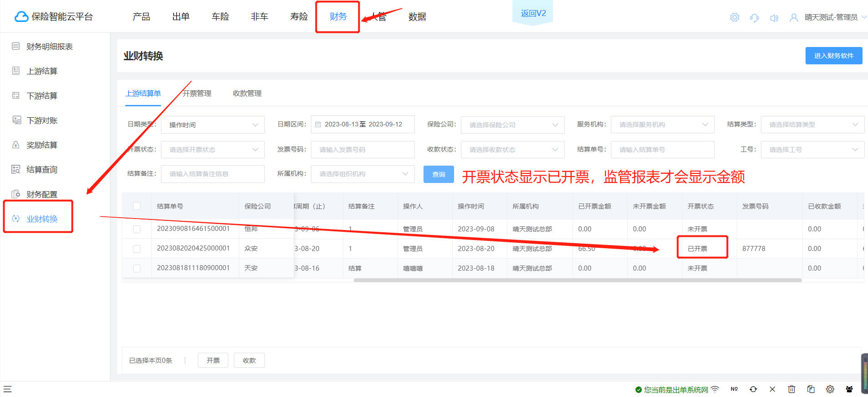The height and width of the screenshot is (397, 868).
Task: Toggle the select-all checkbox in table header
Action: click(137, 206)
